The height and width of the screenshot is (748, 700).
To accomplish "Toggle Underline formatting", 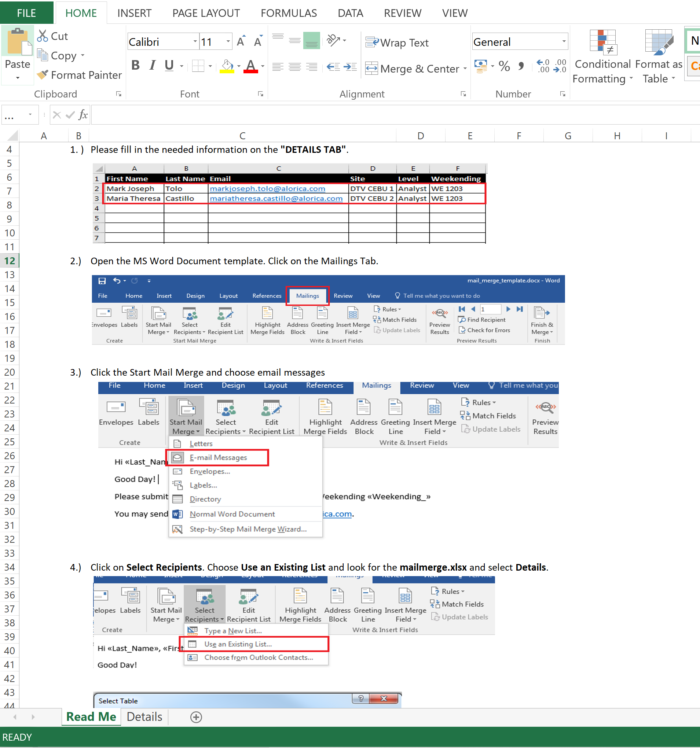I will 169,66.
